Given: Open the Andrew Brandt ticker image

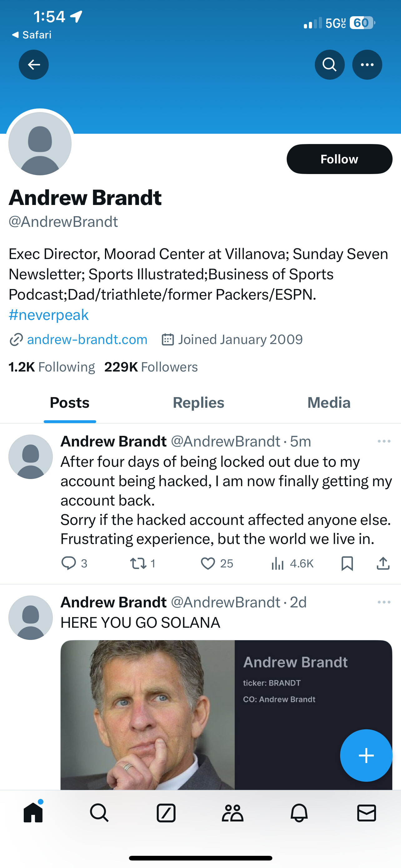Looking at the screenshot, I should [226, 714].
